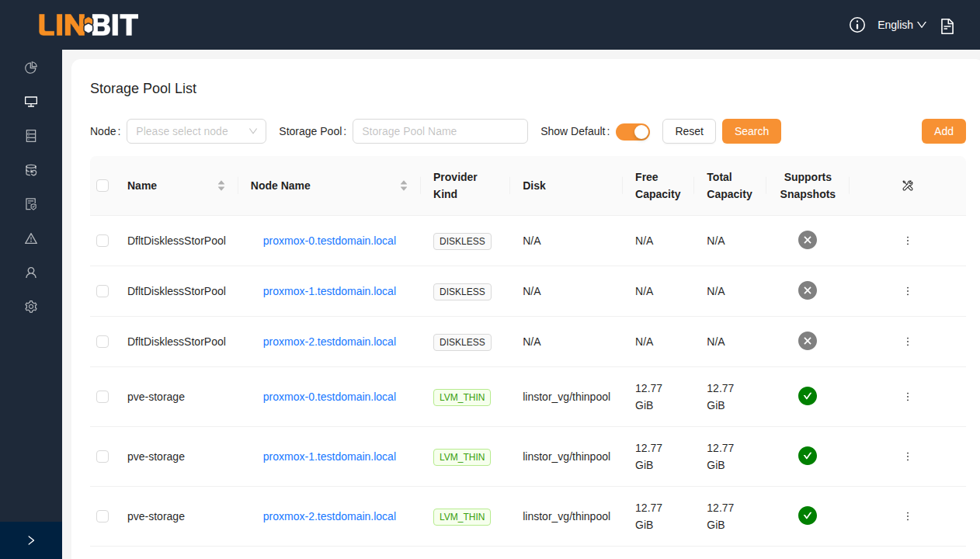Viewport: 980px width, 559px height.
Task: Click the Search button
Action: pos(752,131)
